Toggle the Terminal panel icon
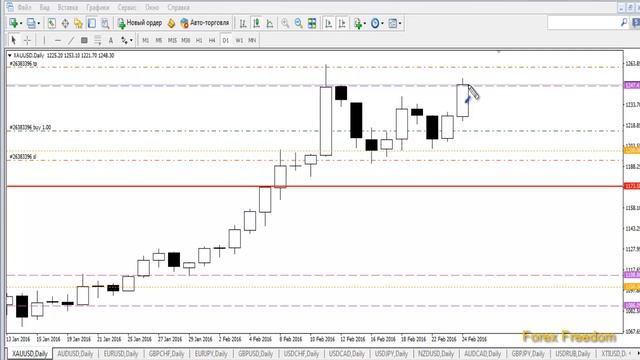The image size is (640, 360). click(x=92, y=23)
